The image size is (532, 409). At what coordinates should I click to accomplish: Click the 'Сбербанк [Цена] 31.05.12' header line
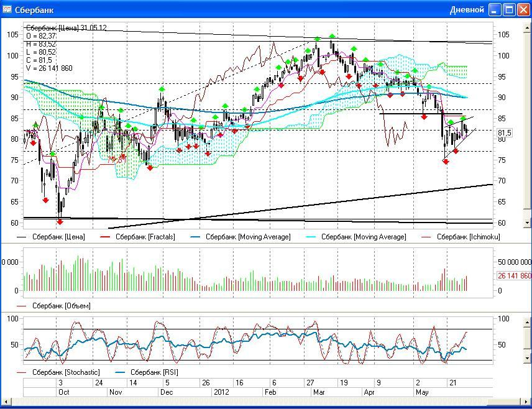[66, 28]
